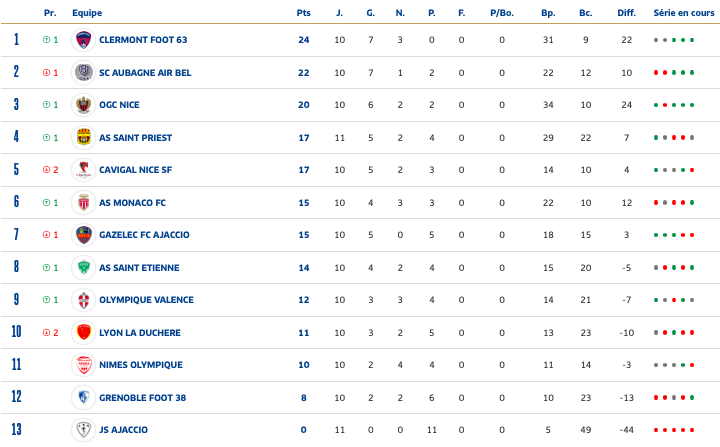Click the green up-arrow progression icon for Clermont
The image size is (720, 447).
click(47, 40)
